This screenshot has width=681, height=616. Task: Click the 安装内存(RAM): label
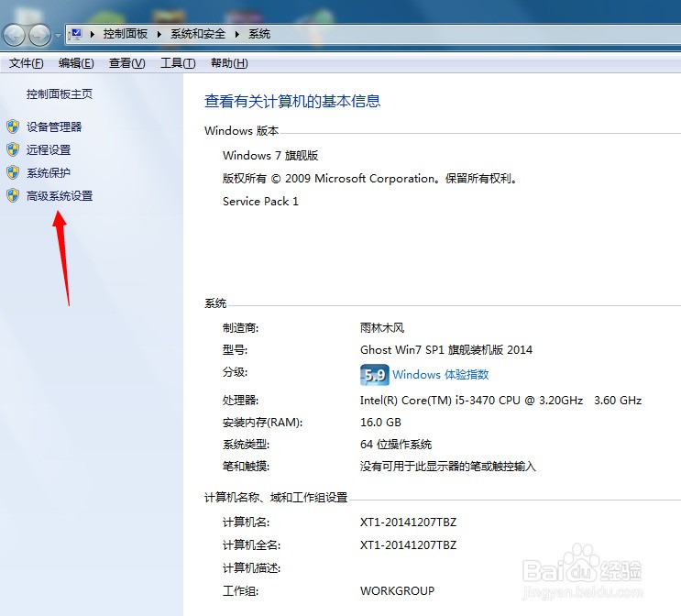[263, 423]
